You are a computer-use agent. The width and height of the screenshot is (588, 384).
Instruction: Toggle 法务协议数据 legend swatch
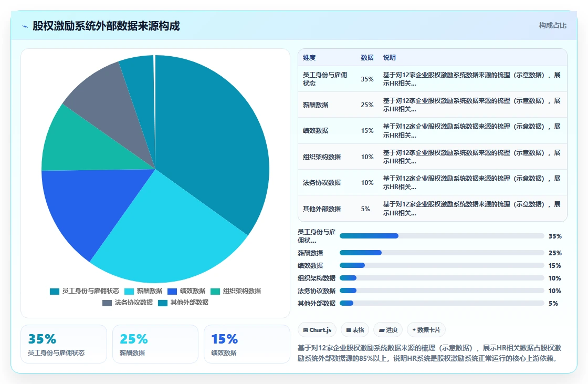point(107,303)
